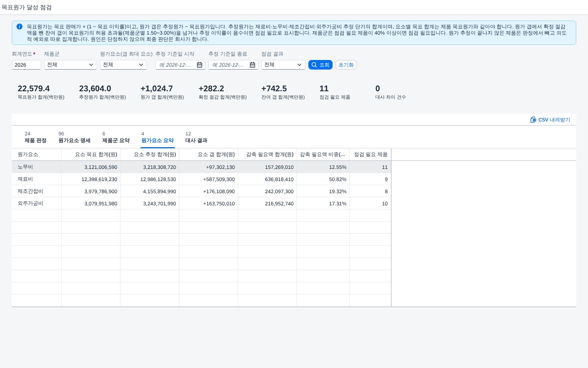
Task: Click the 회계연도 input field
Action: coord(26,65)
